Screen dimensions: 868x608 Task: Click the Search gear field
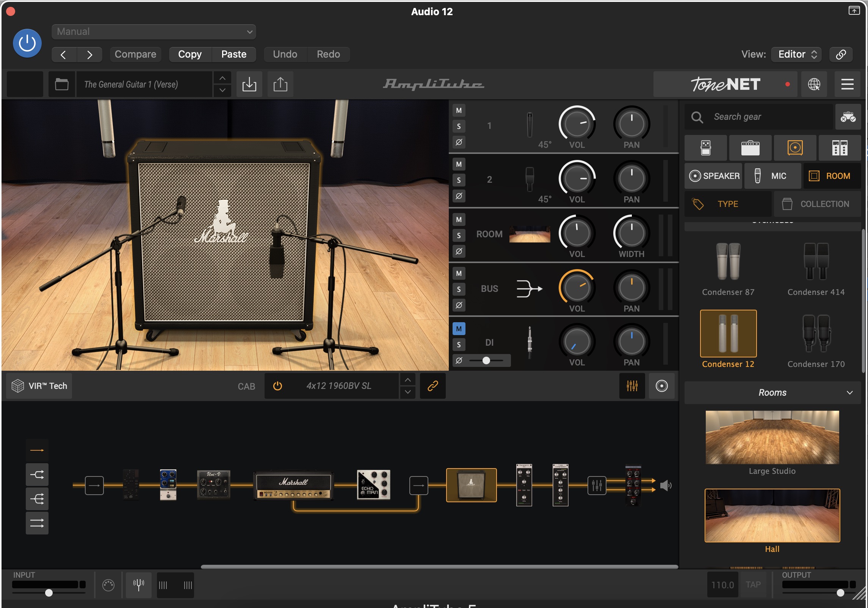759,117
